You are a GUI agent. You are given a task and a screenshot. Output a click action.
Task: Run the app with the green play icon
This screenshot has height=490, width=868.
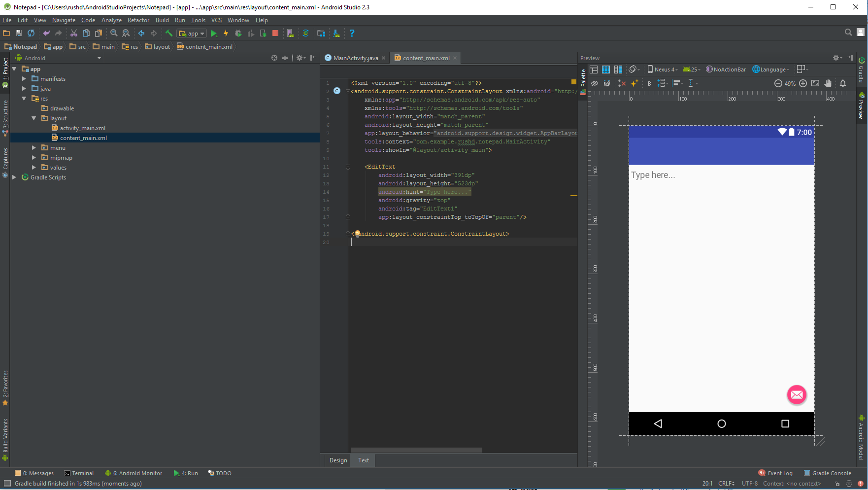[213, 34]
